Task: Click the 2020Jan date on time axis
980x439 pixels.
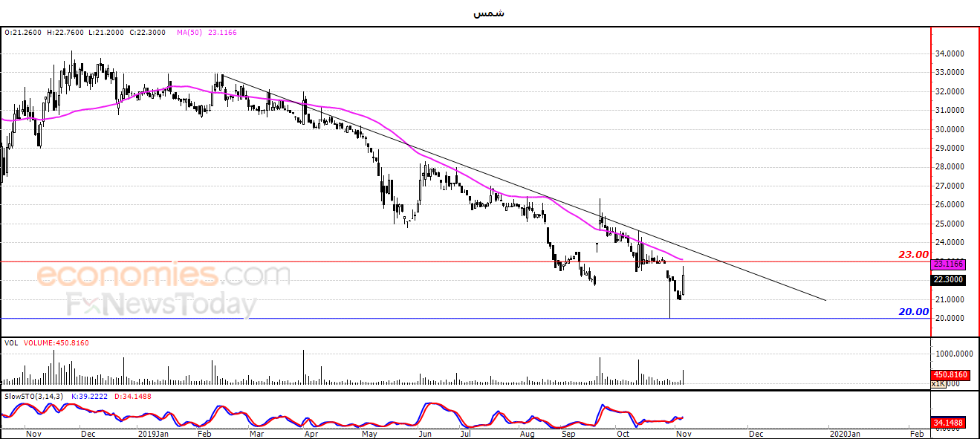Action: 845,433
